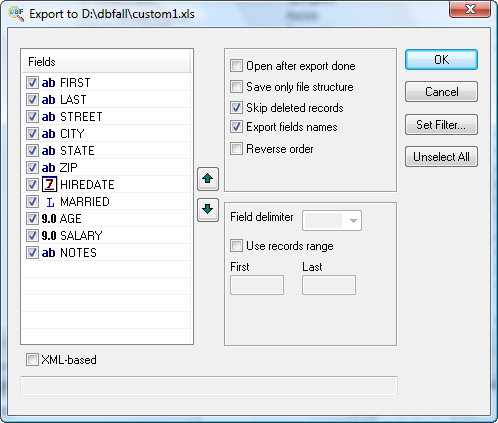This screenshot has height=423, width=498.
Task: Toggle Use records range option
Action: 236,246
